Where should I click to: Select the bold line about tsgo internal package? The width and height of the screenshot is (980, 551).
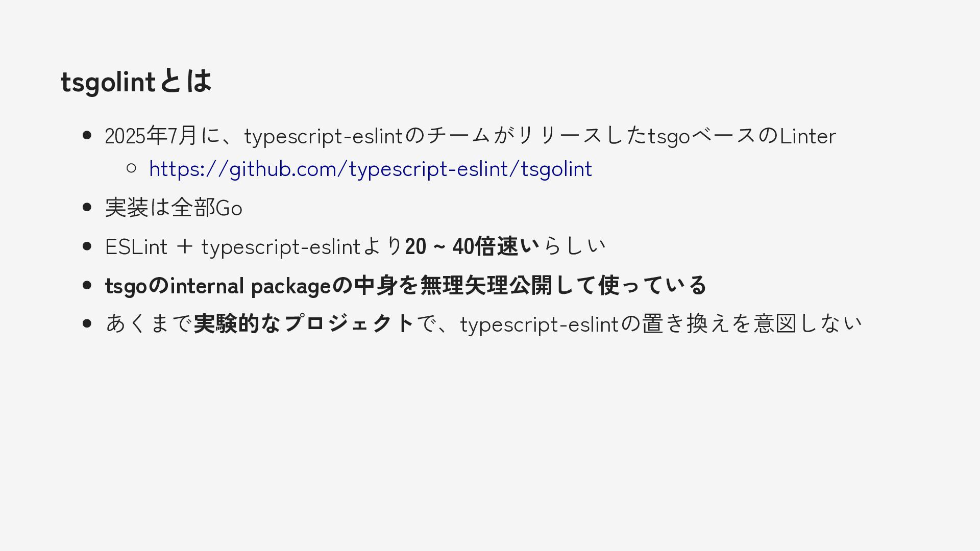406,285
